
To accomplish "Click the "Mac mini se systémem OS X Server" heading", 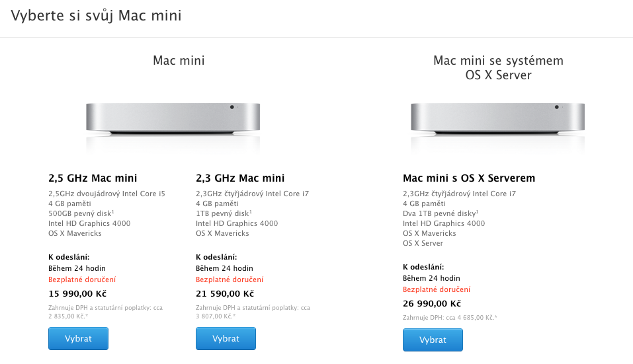I will click(x=498, y=67).
